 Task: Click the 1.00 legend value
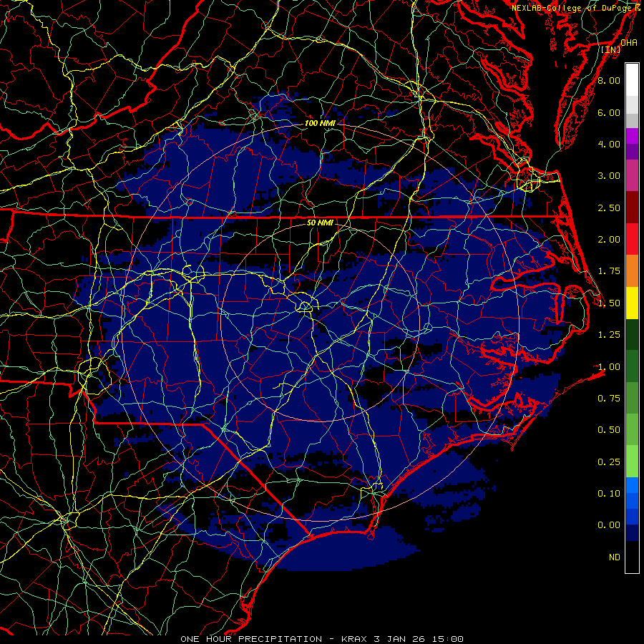tap(609, 367)
